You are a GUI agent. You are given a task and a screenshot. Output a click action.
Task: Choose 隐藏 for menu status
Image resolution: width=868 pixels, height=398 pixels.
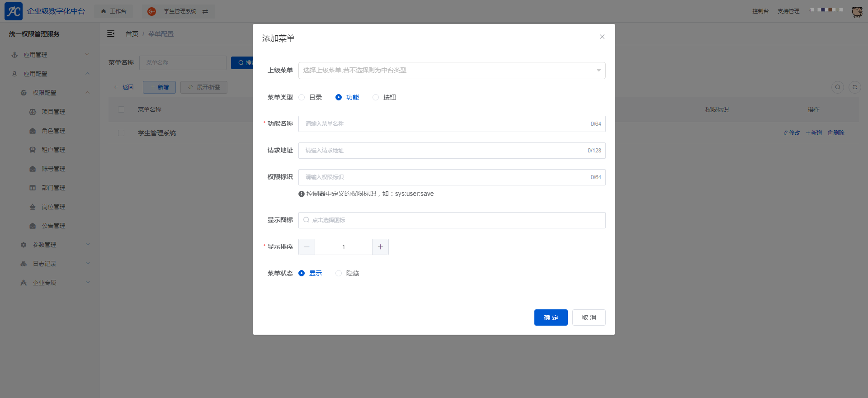339,274
